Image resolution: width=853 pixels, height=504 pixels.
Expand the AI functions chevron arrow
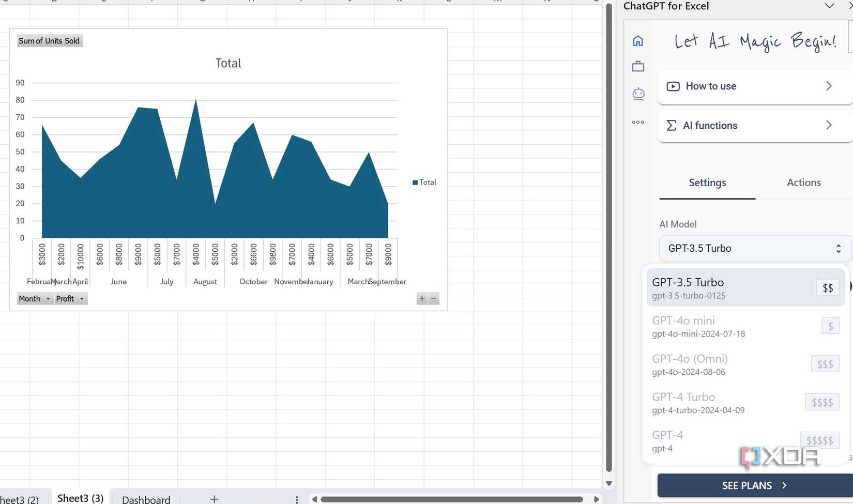[x=829, y=125]
